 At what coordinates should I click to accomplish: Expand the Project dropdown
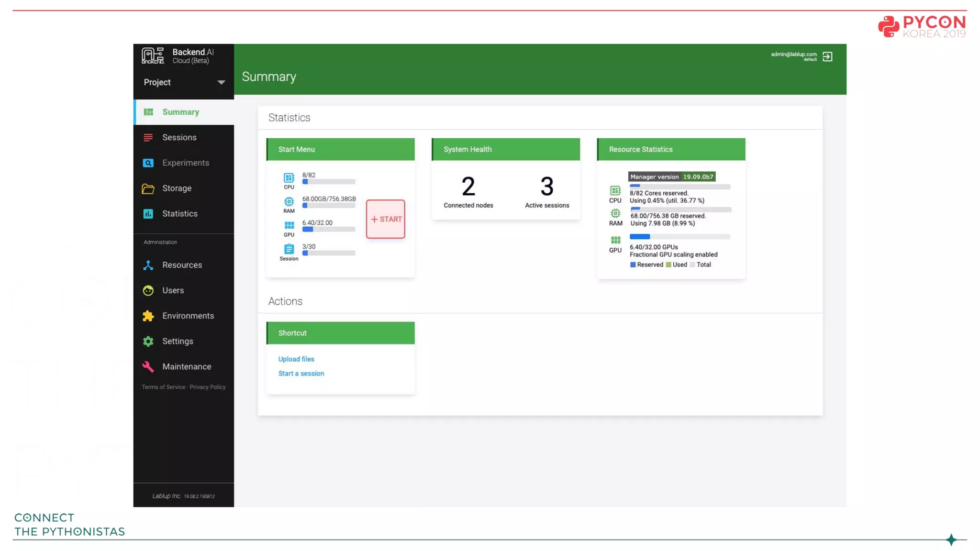(x=221, y=82)
